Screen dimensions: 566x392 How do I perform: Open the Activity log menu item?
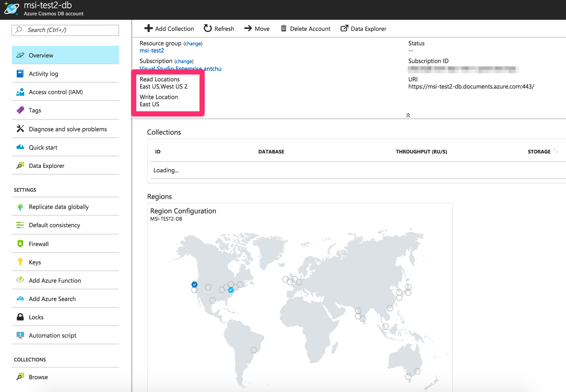pos(66,74)
